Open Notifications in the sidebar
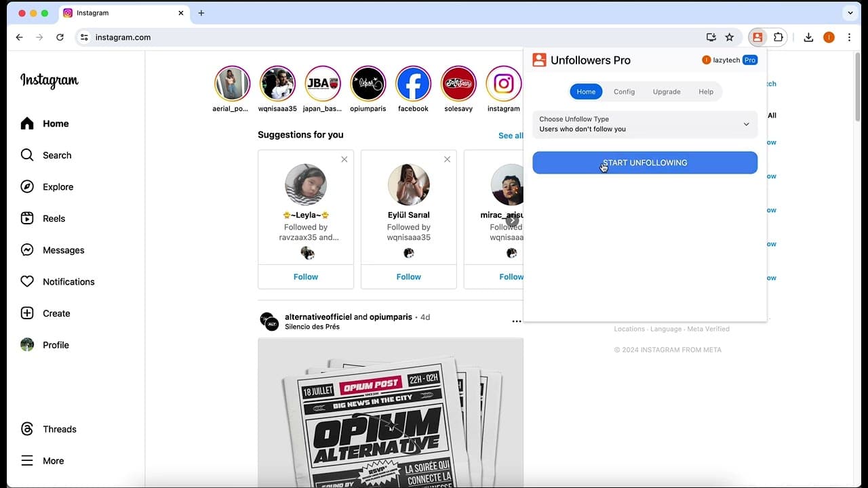Image resolution: width=868 pixels, height=488 pixels. point(58,282)
